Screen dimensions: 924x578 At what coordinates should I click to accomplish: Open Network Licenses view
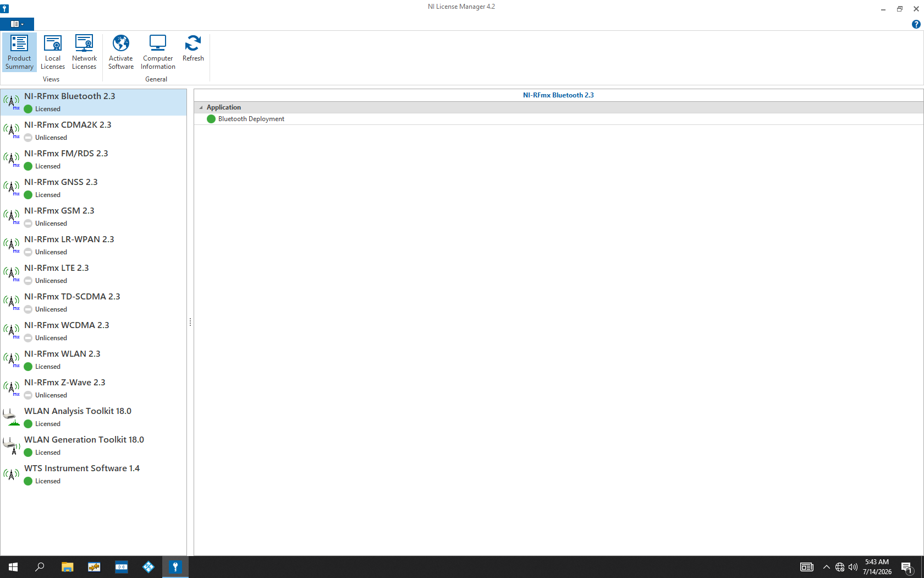84,52
